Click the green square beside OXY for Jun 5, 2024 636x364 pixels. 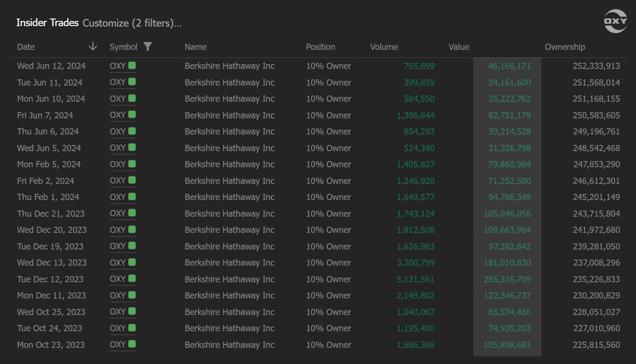(132, 147)
